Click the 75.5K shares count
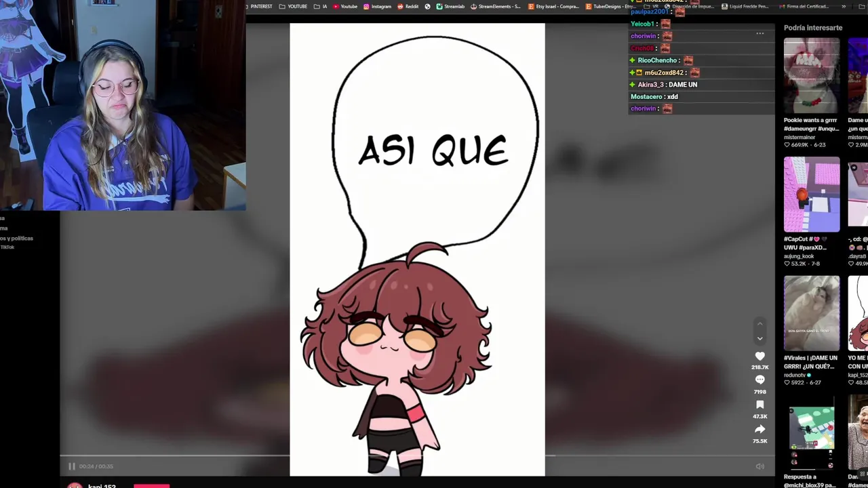The image size is (868, 488). [x=759, y=441]
